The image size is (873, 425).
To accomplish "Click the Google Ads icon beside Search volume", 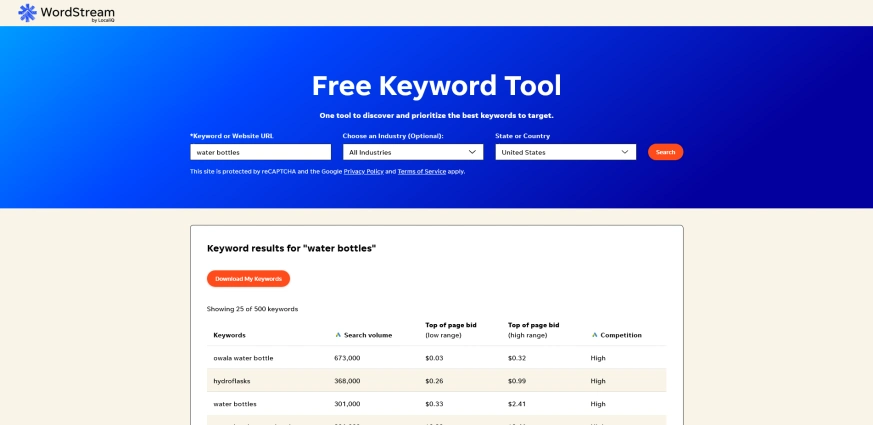I will 338,335.
